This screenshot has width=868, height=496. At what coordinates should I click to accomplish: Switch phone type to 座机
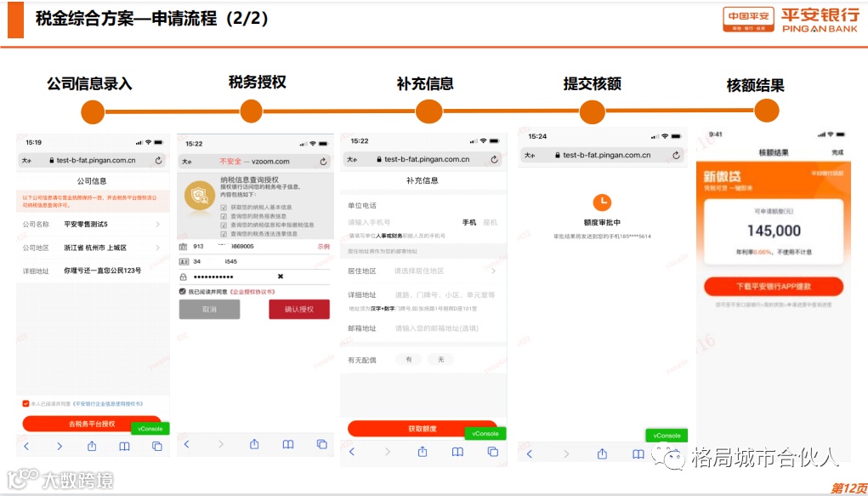(490, 222)
